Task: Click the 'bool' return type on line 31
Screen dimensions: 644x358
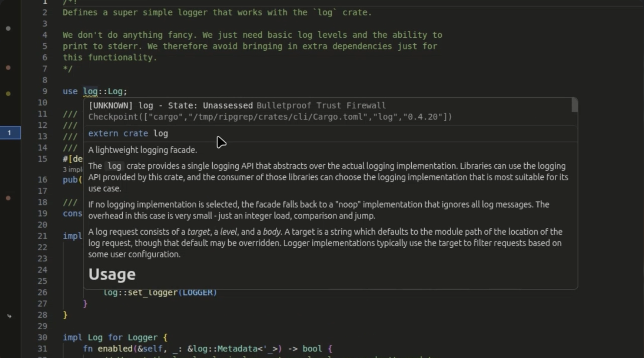Action: click(312, 349)
